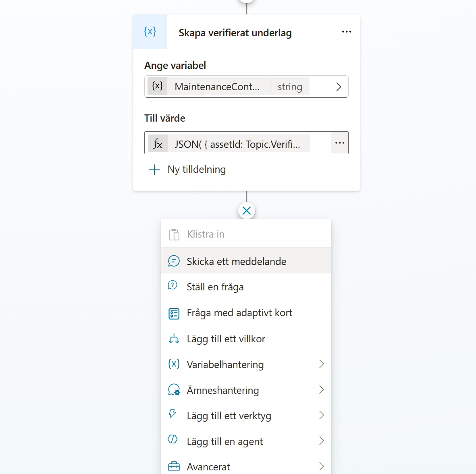Image resolution: width=476 pixels, height=474 pixels.
Task: Open the Variabelhantering menu entry
Action: (x=246, y=364)
